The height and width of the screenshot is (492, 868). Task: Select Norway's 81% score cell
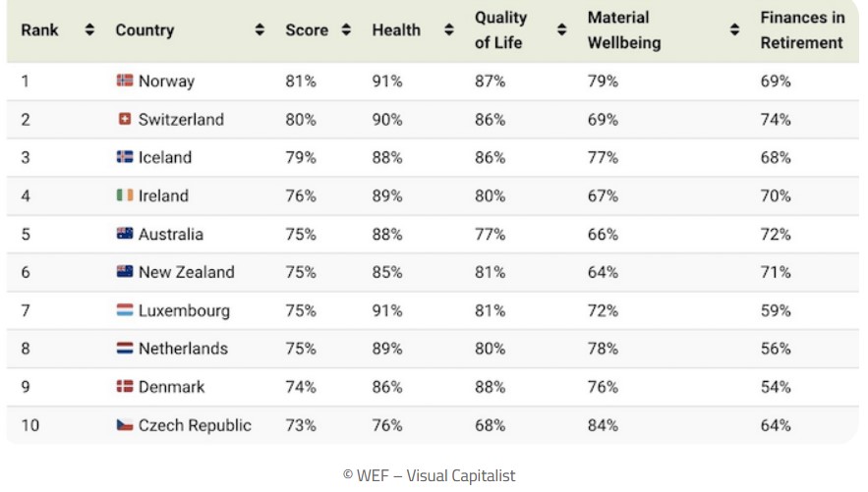pos(301,81)
